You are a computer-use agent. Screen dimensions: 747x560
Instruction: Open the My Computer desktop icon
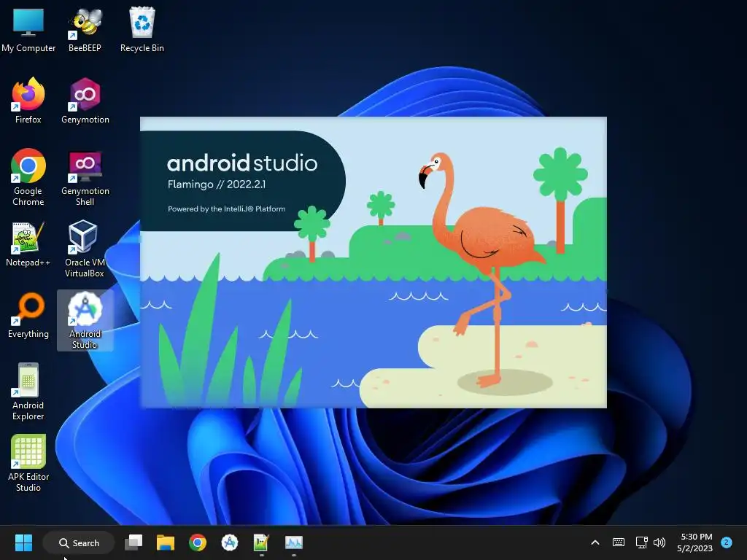[x=28, y=29]
